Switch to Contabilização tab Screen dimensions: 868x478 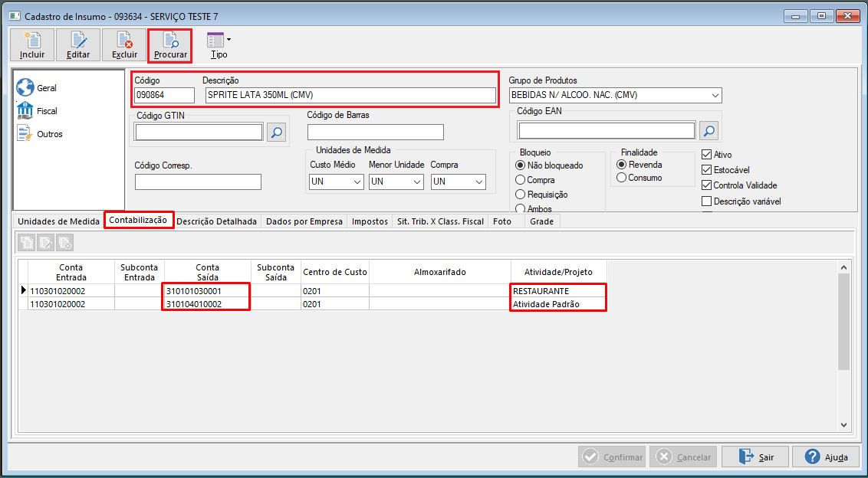coord(138,220)
